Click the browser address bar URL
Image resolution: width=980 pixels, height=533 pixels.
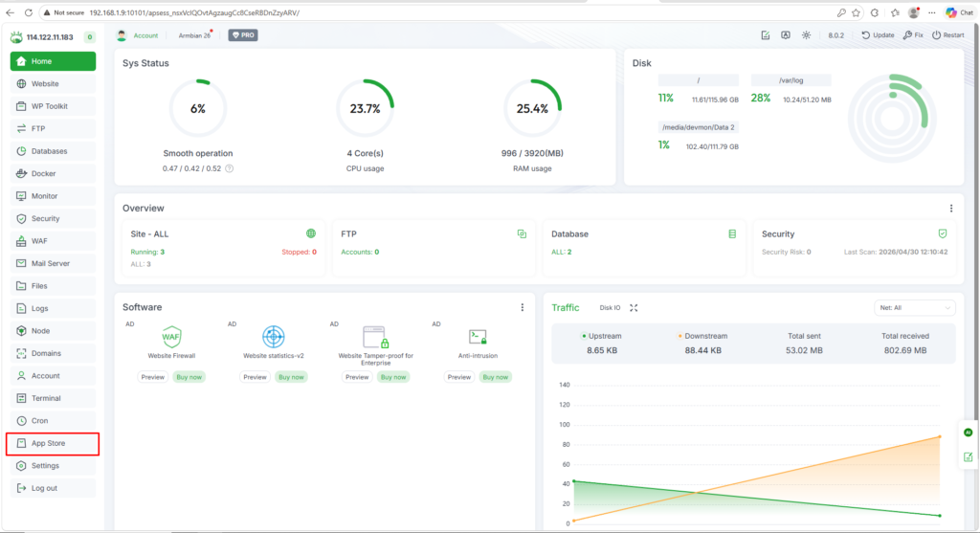click(193, 12)
